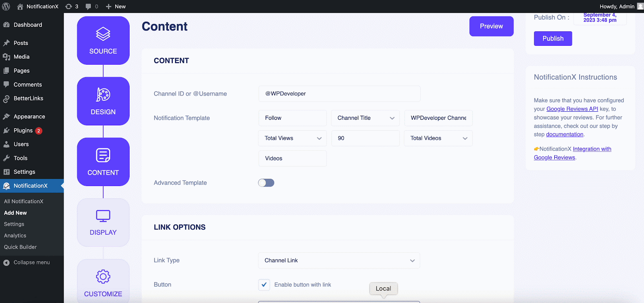This screenshot has height=303, width=644.
Task: Click the Videos text field
Action: [293, 158]
